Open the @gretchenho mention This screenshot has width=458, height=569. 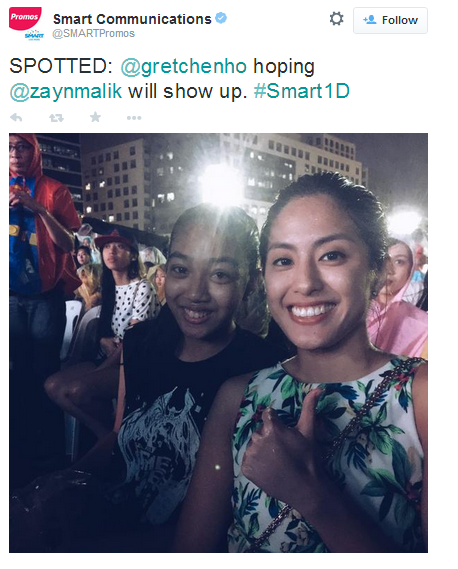pyautogui.click(x=184, y=66)
